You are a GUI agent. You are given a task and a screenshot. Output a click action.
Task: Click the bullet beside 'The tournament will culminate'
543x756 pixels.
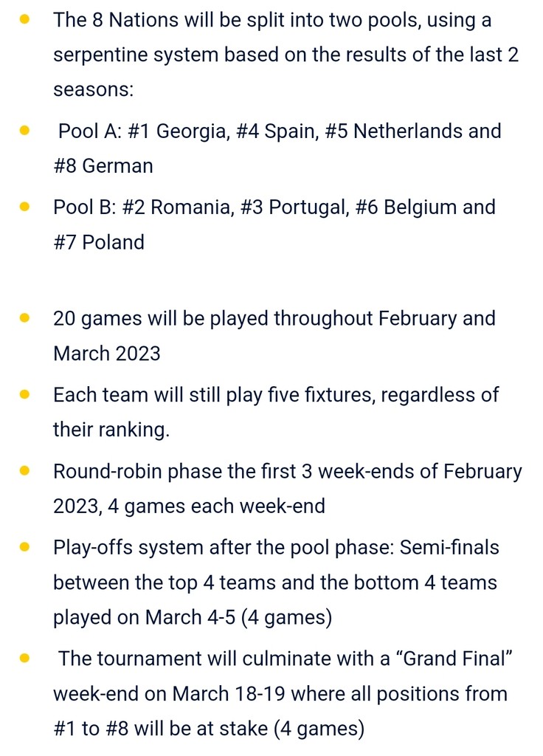pos(24,658)
